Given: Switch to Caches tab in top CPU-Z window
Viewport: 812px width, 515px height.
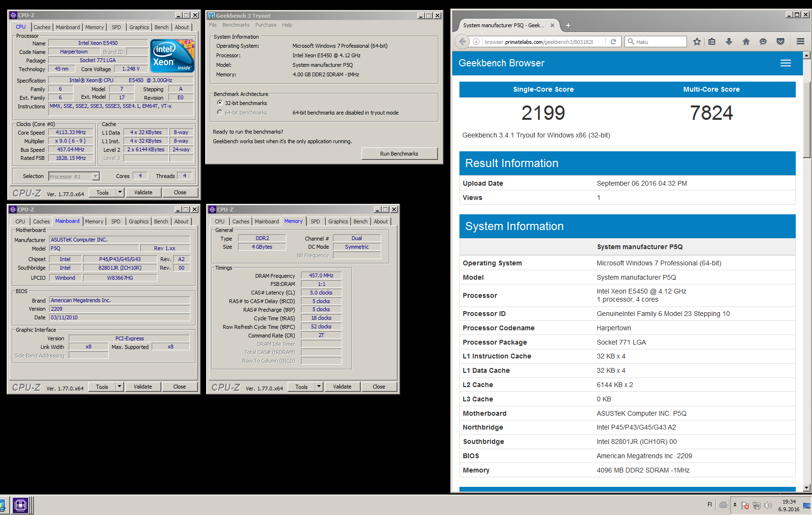Looking at the screenshot, I should [42, 27].
